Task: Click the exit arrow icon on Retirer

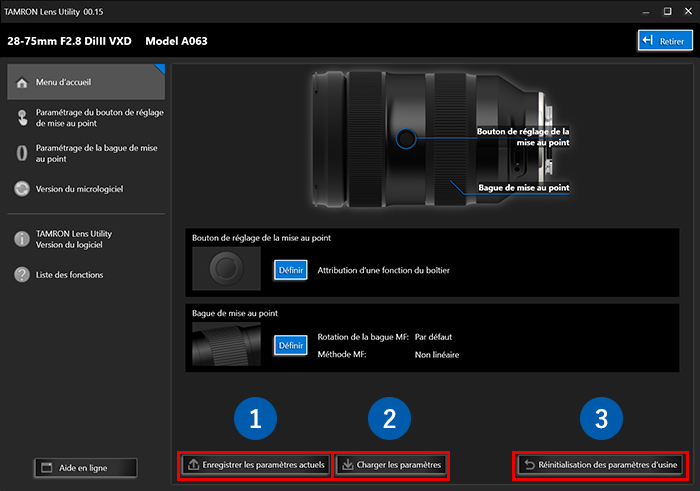Action: [648, 41]
